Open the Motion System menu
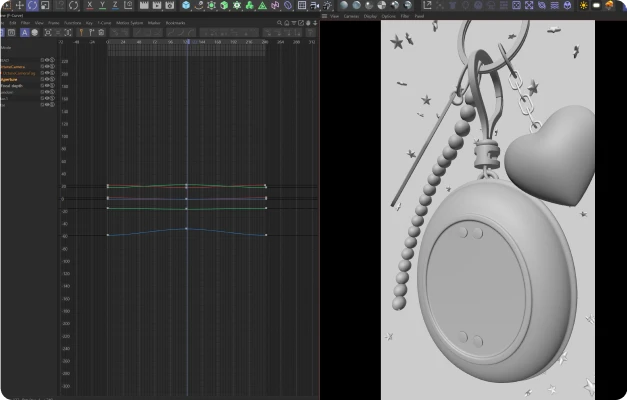Viewport: 627px width, 400px height. pos(129,23)
